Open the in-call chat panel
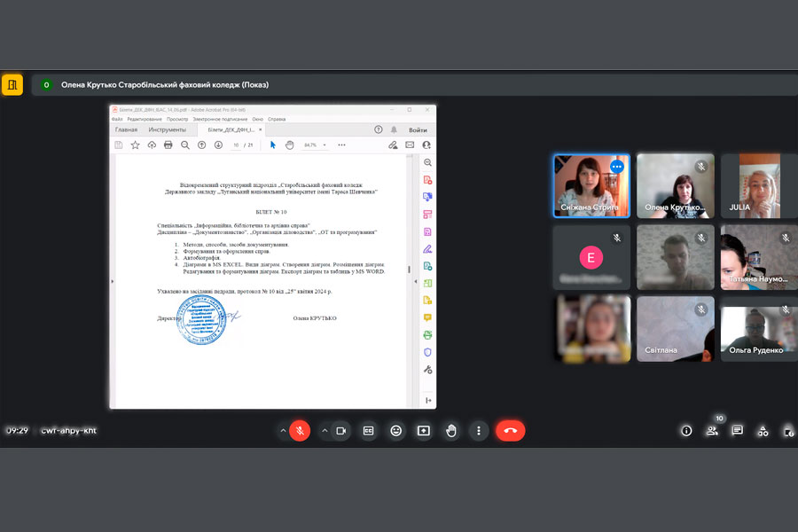This screenshot has height=532, width=798. 737,431
